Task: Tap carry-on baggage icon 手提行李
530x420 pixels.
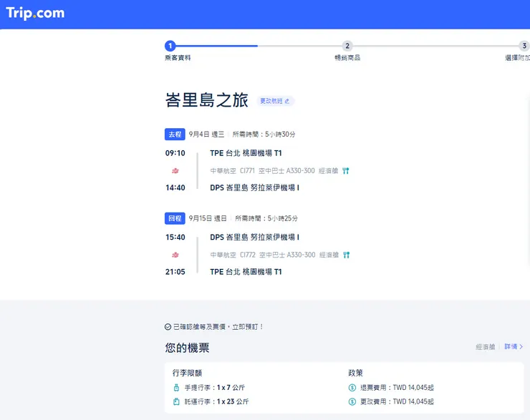Action: tap(176, 388)
